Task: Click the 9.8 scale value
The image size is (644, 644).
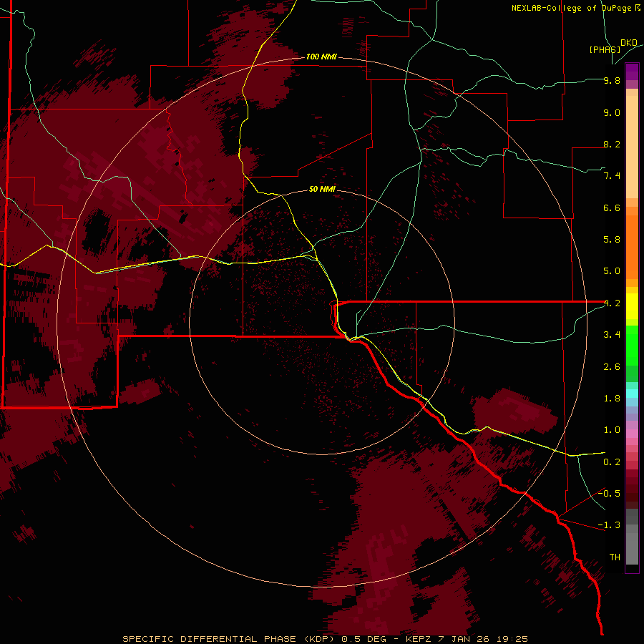Action: pos(612,80)
